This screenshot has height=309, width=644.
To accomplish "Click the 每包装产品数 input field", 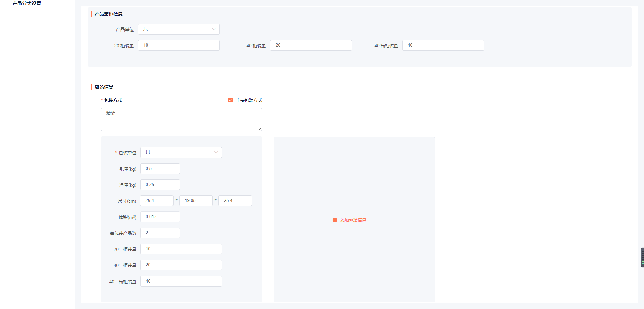I will coord(160,233).
